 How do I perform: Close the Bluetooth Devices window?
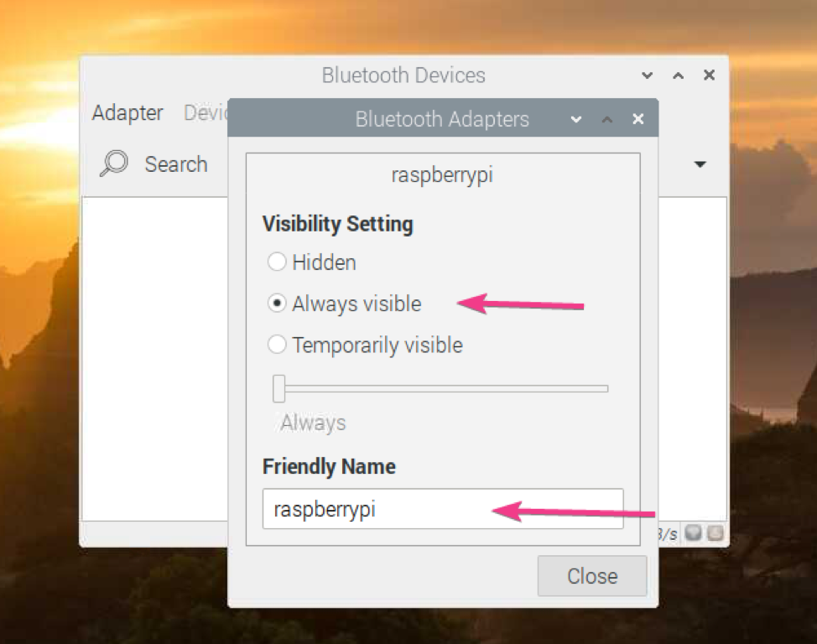(709, 75)
